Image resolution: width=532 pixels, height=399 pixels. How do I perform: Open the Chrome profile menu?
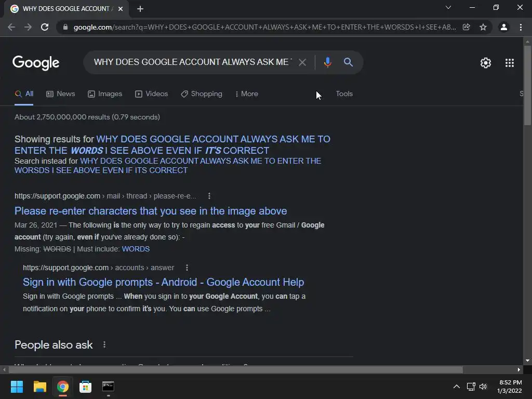coord(504,27)
